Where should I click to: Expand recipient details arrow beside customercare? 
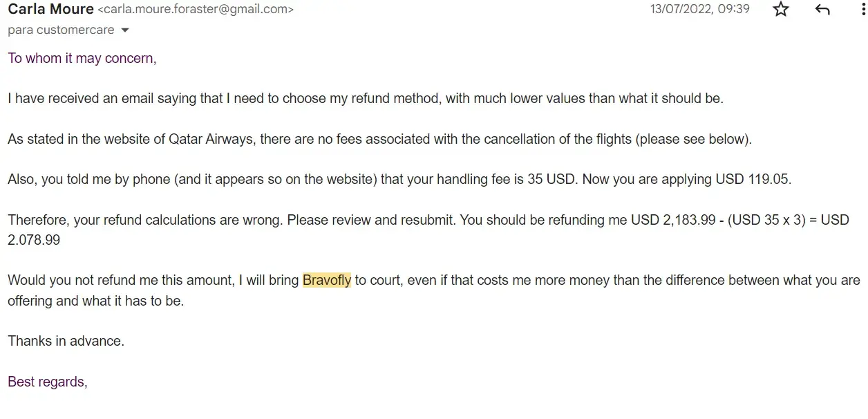tap(125, 30)
